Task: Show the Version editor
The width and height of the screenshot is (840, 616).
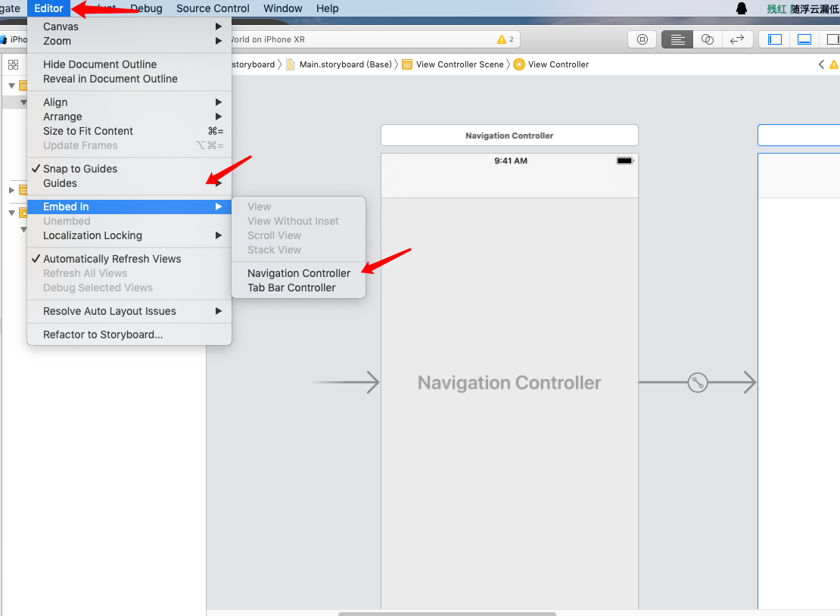Action: tap(737, 39)
